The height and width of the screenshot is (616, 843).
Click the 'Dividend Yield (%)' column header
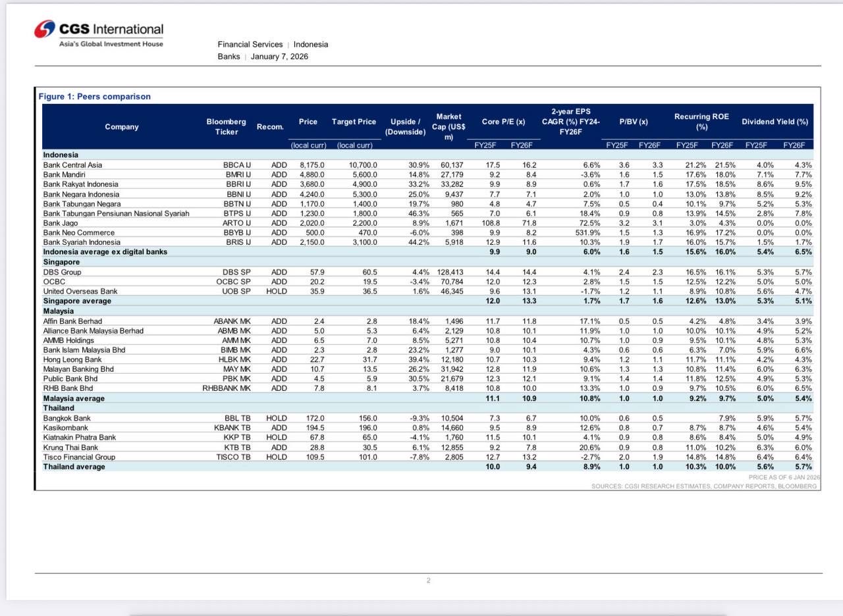point(775,122)
